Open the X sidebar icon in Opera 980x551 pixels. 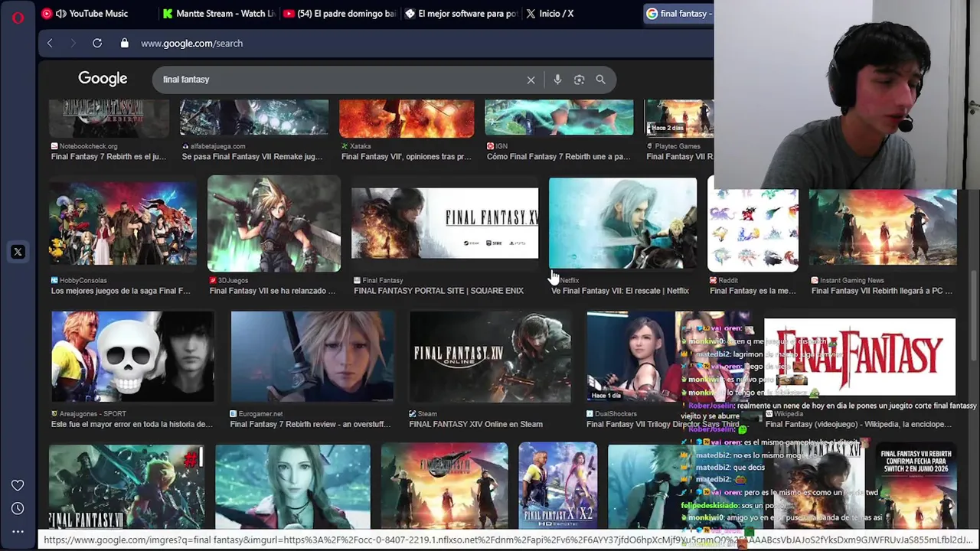[18, 252]
